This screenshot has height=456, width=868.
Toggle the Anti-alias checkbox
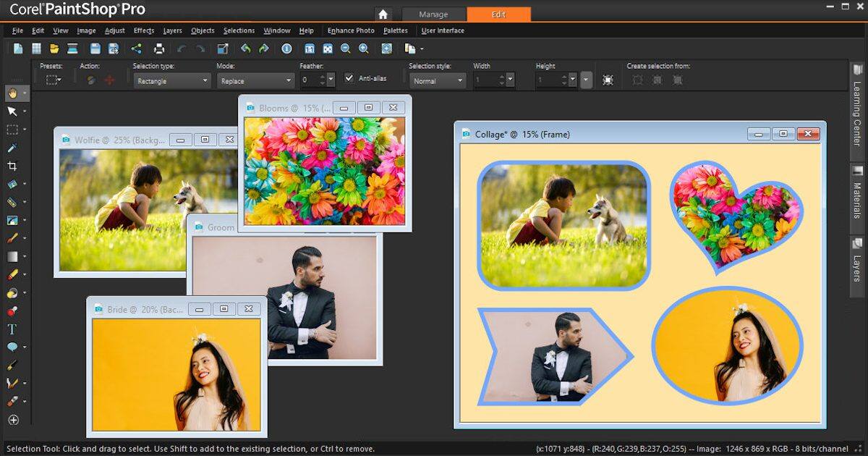pyautogui.click(x=349, y=78)
